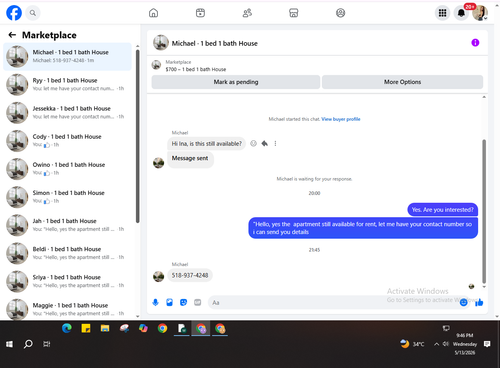Open the volume control in tray
This screenshot has height=368, width=500.
coord(446,344)
